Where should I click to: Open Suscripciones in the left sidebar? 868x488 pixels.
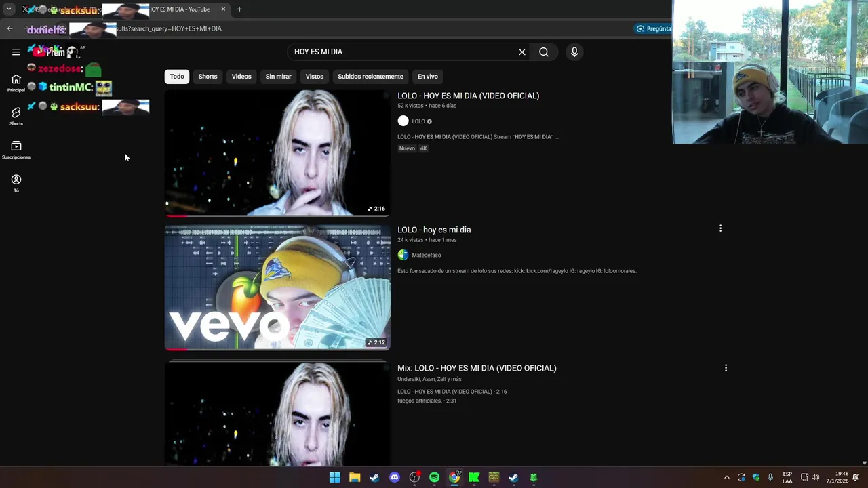(x=16, y=150)
